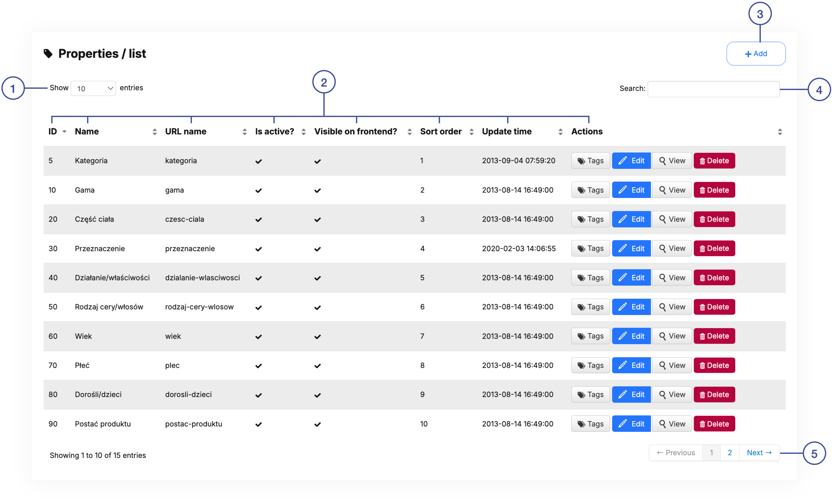The height and width of the screenshot is (504, 832).
Task: Open Tags for the Wiek property
Action: (x=590, y=336)
